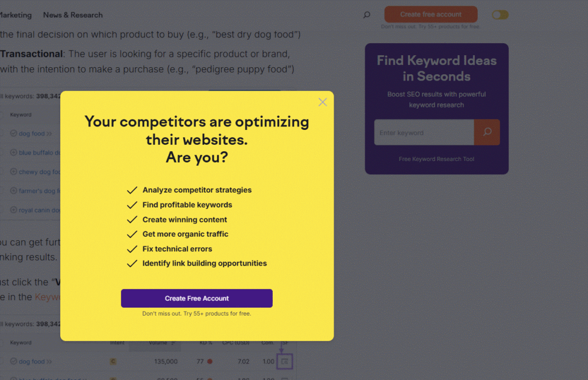Click the Volume column sort icon
Viewport: 588px width, 380px height.
(x=174, y=343)
